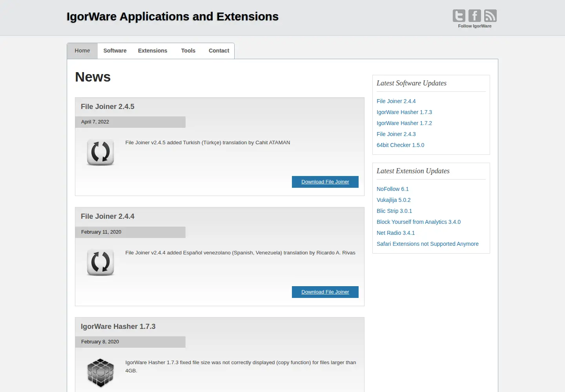
Task: Click the IgorWare Hasher cube icon
Action: (x=100, y=372)
